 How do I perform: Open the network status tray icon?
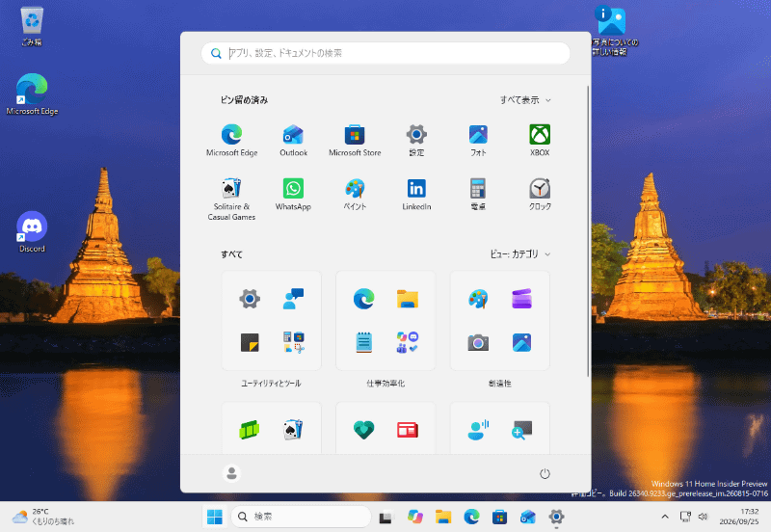pyautogui.click(x=685, y=517)
